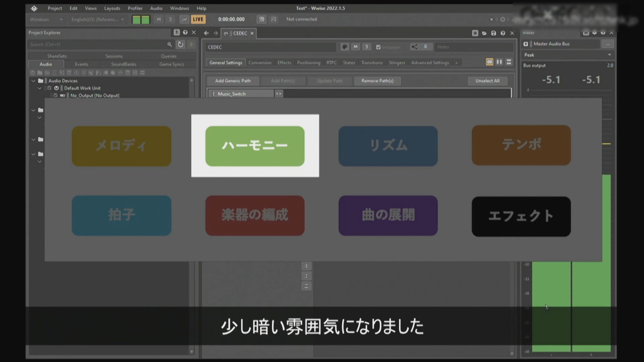Switch to the Game Syncs tab
The height and width of the screenshot is (362, 644).
tap(172, 64)
